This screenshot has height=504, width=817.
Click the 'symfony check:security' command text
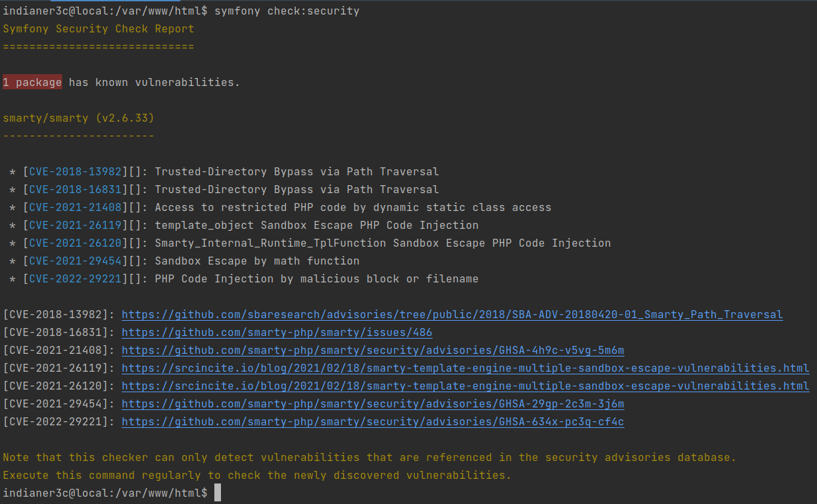tap(287, 11)
